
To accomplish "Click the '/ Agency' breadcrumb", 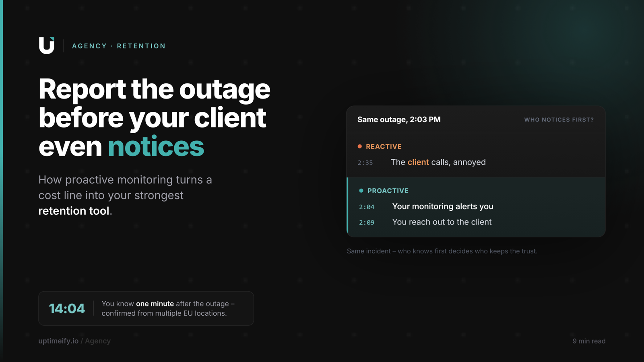I will click(96, 341).
